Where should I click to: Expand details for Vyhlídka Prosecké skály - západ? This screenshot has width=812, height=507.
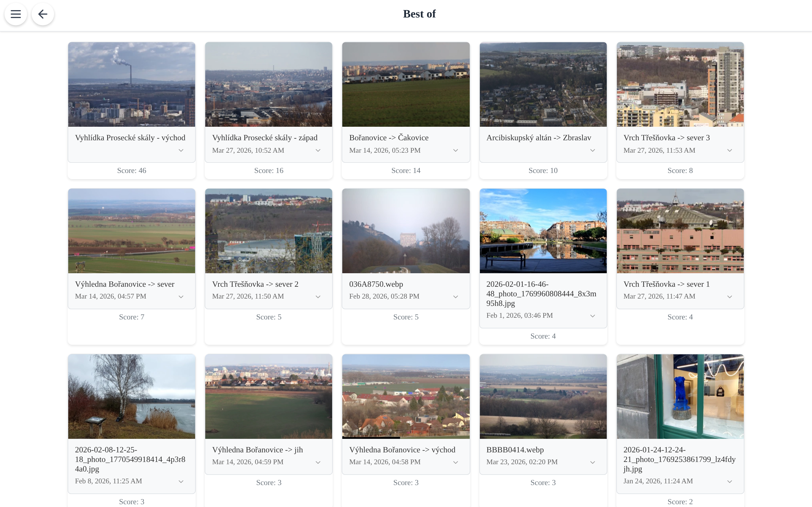[318, 151]
